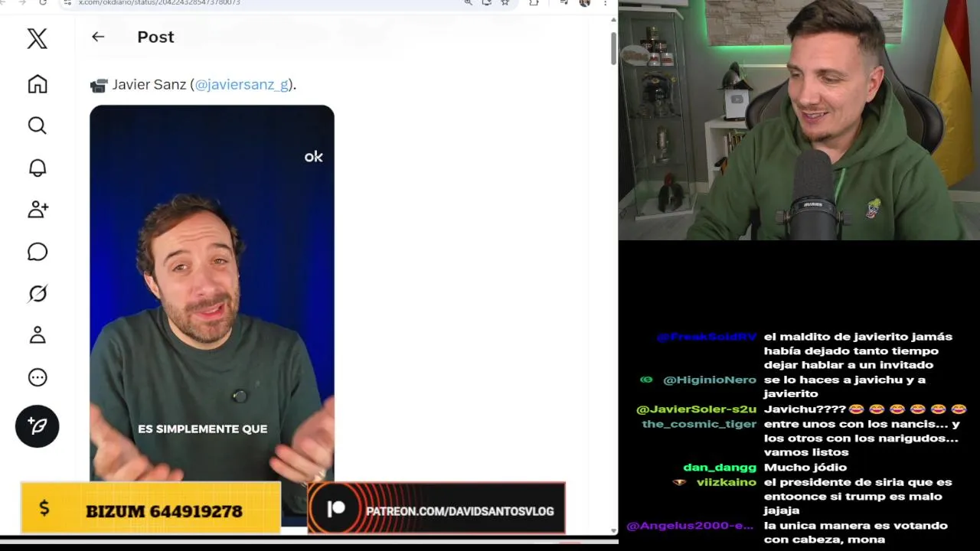Click message 'el maldito de javierito jamás'
Viewport: 980px width, 551px height.
coord(858,337)
